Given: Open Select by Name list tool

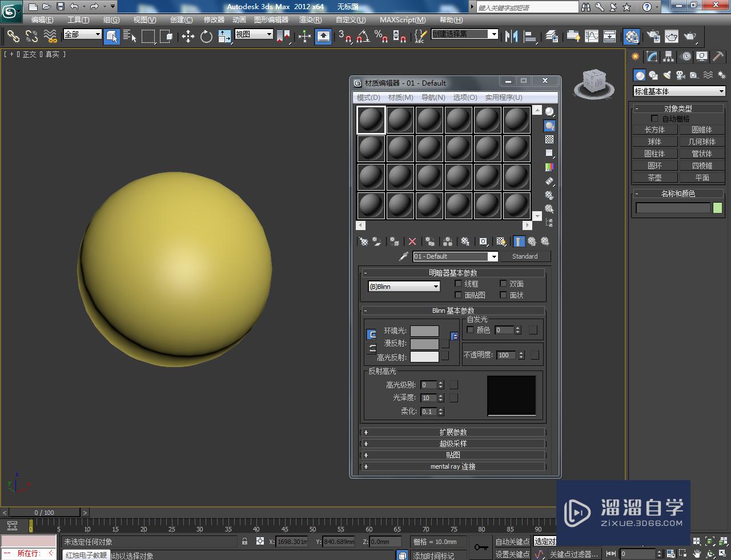Looking at the screenshot, I should (130, 37).
